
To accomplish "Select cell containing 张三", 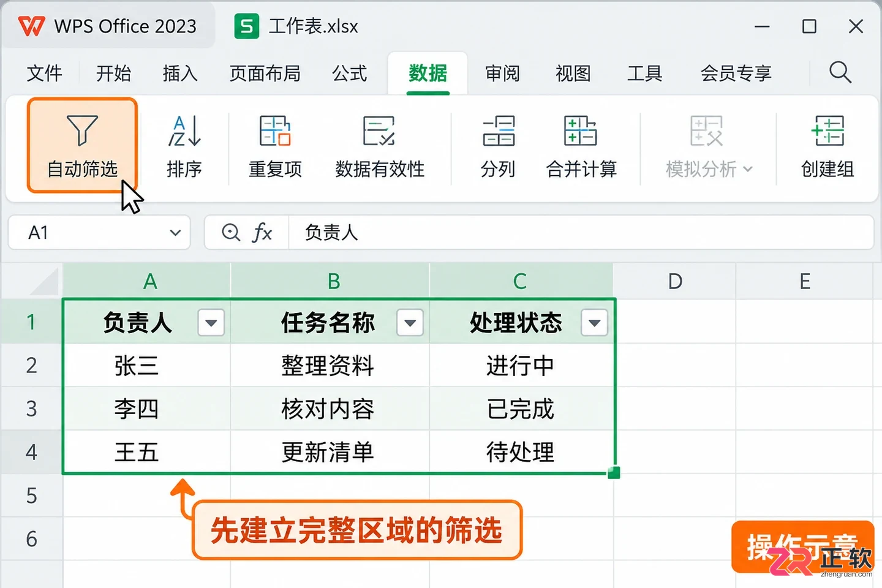I will [147, 366].
